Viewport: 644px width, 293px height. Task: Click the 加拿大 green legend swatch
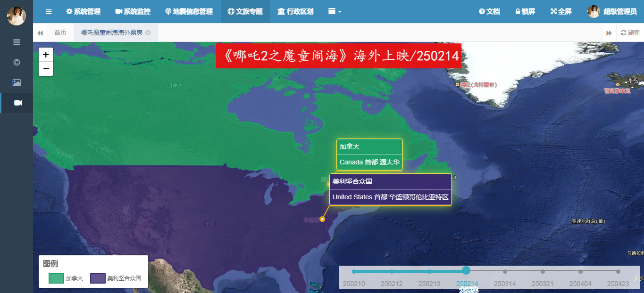click(56, 278)
